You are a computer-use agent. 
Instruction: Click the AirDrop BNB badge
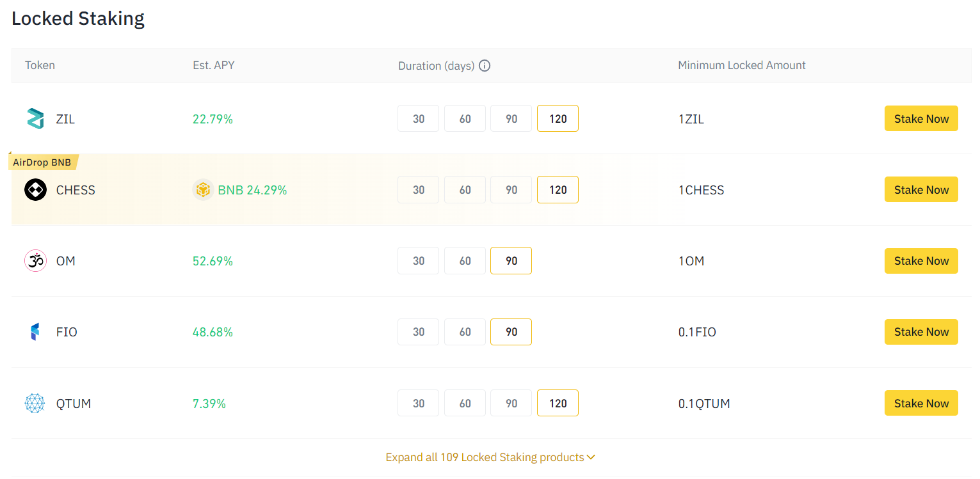coord(42,162)
